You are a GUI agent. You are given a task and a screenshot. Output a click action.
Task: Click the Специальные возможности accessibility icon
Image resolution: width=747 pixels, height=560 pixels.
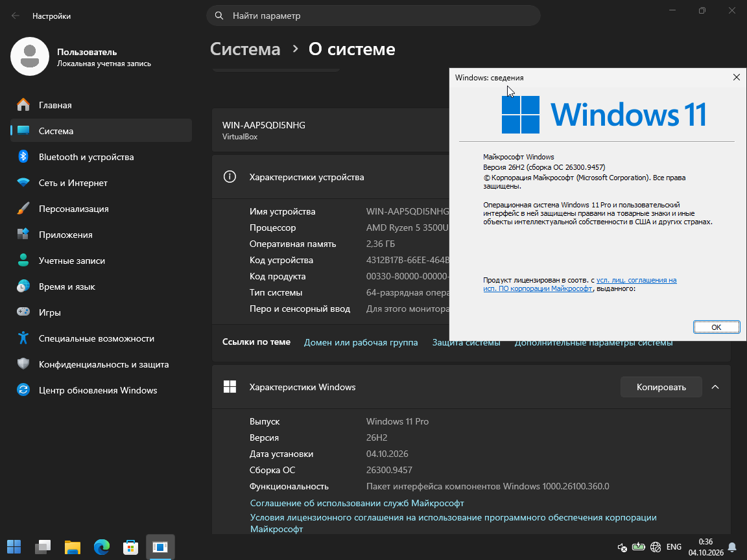tap(23, 338)
